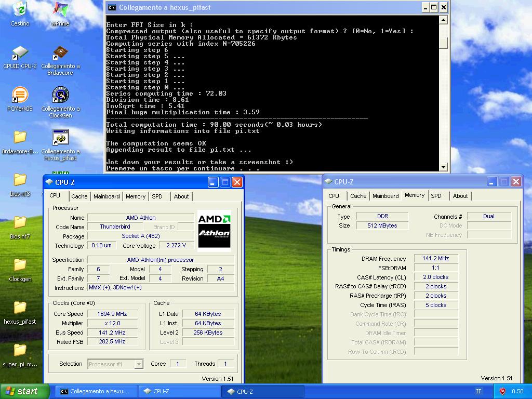Open the Windows start menu
This screenshot has width=532, height=399.
tap(24, 391)
